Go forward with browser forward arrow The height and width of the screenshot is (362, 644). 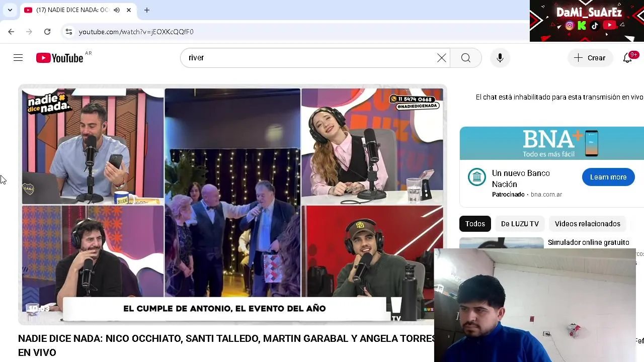(29, 32)
